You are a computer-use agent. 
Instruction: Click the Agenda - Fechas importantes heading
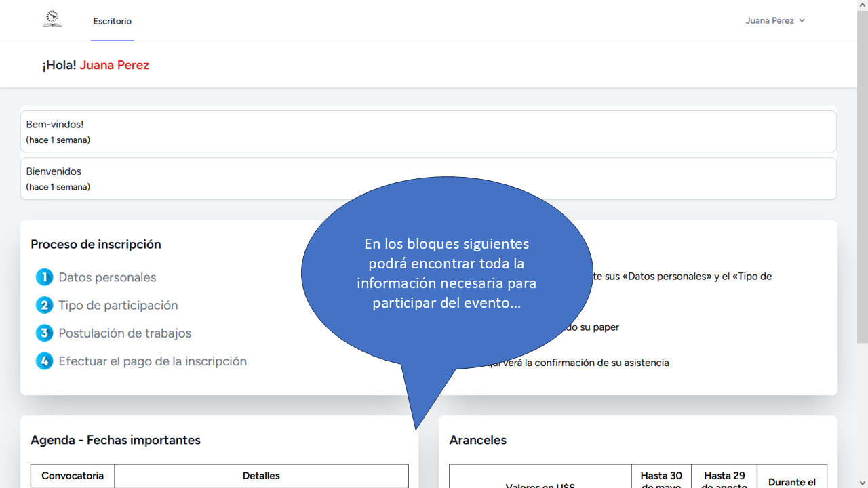[x=115, y=440]
